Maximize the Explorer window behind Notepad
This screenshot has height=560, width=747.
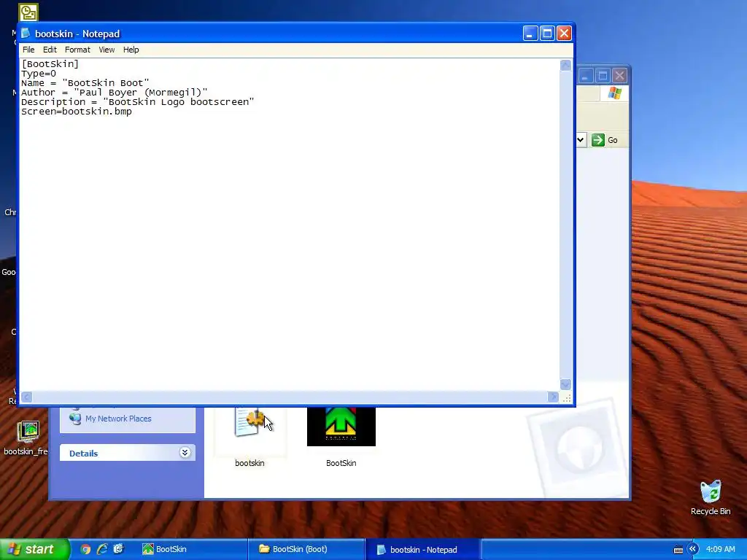pyautogui.click(x=603, y=76)
